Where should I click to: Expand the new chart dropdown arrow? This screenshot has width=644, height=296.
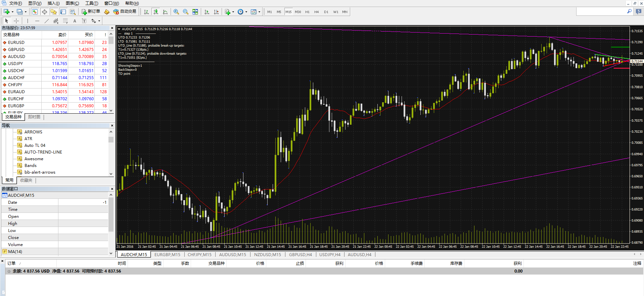12,12
